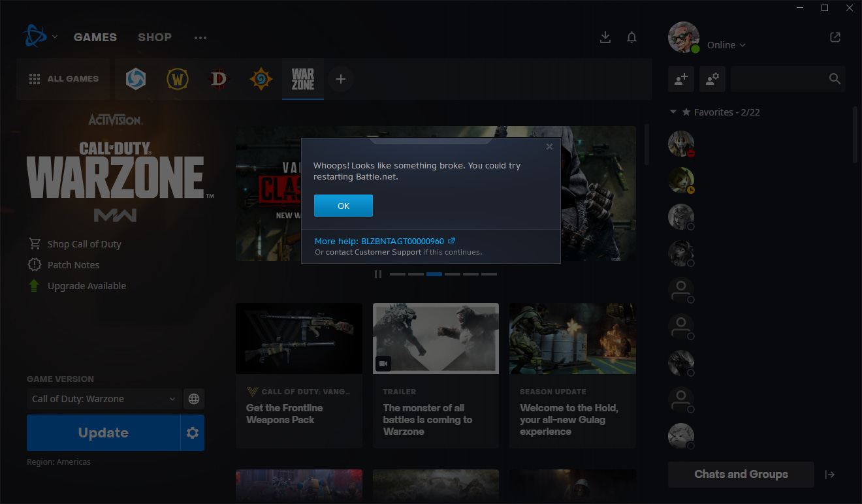This screenshot has width=862, height=504.
Task: Open the Battle.net logo menu
Action: pyautogui.click(x=34, y=36)
